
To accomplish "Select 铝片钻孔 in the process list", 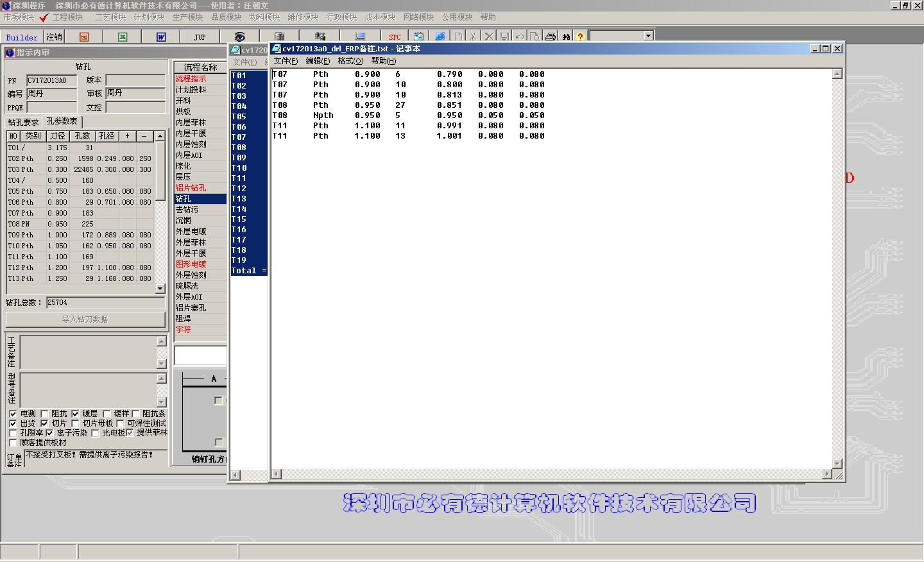I will [200, 188].
